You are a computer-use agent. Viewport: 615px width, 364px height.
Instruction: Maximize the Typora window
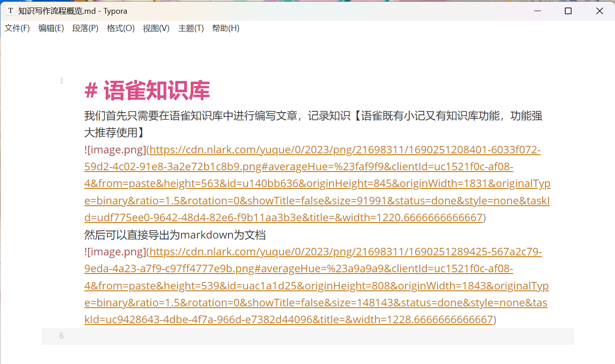[568, 11]
